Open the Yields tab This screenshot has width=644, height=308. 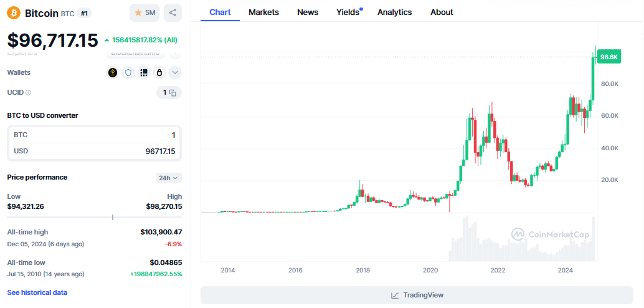tap(348, 12)
